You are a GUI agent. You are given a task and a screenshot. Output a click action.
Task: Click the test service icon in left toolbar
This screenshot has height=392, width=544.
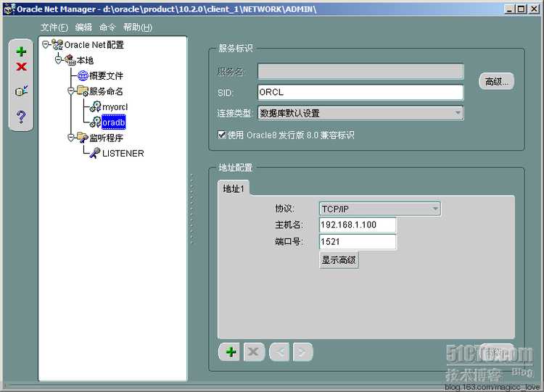tap(22, 91)
